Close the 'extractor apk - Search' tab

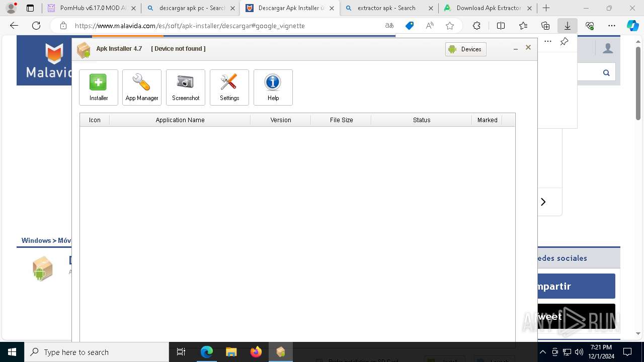(431, 8)
